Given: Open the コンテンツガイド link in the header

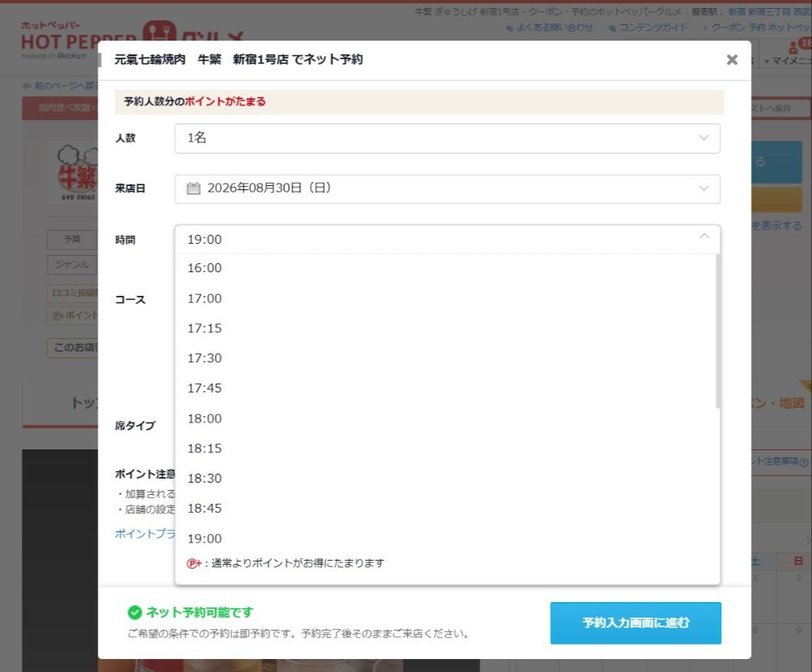Looking at the screenshot, I should click(654, 28).
